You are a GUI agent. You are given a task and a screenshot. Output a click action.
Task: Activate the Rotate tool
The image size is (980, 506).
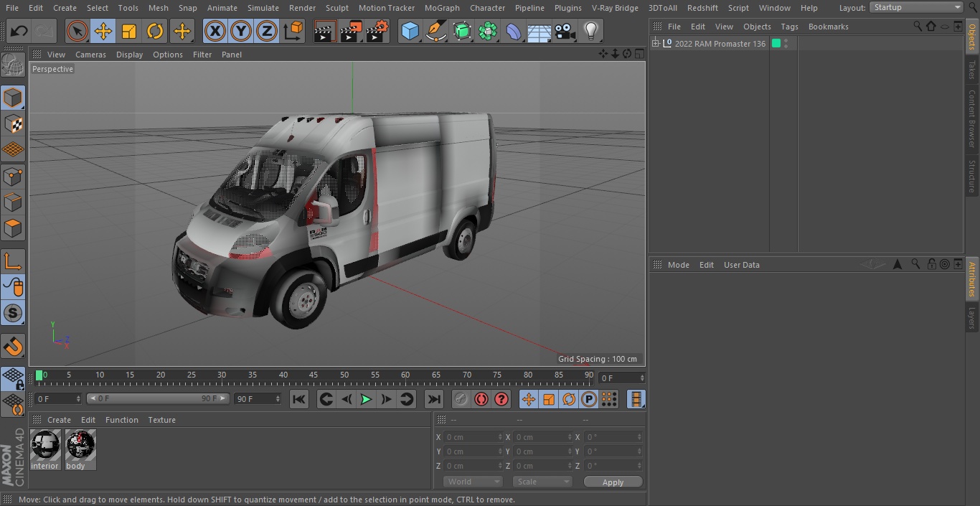(x=155, y=31)
